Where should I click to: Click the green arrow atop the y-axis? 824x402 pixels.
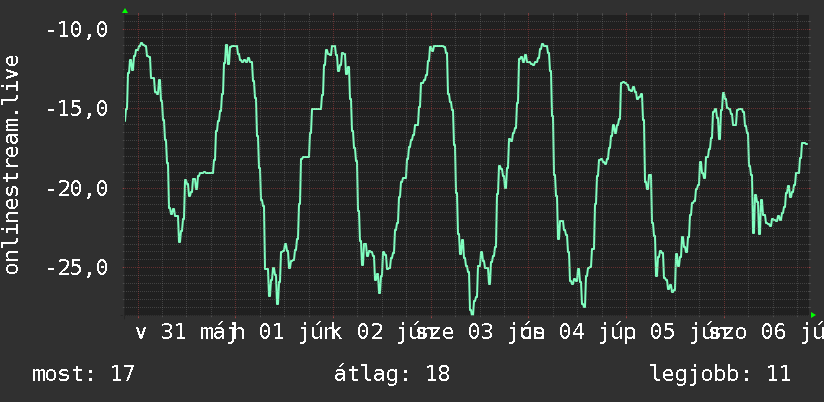125,11
